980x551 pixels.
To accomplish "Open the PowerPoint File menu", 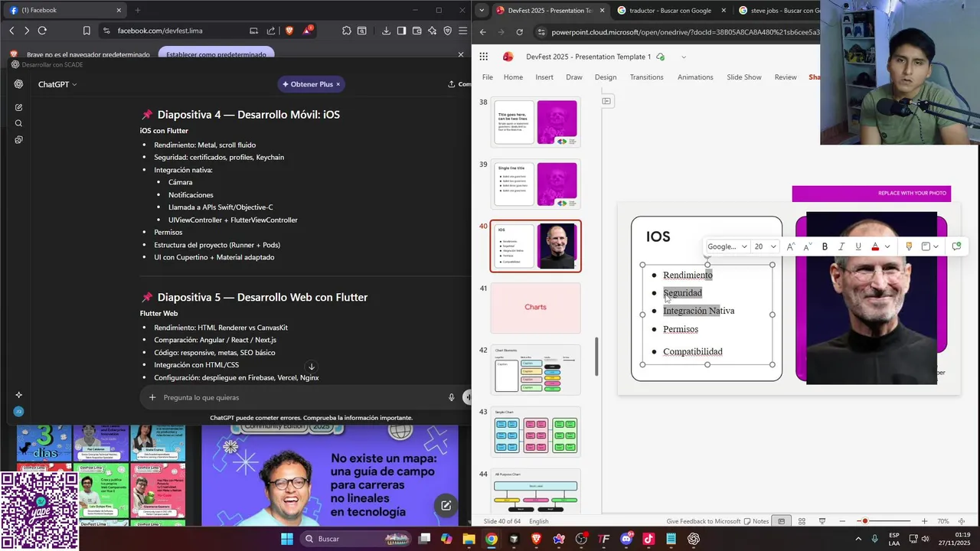I will pos(488,77).
